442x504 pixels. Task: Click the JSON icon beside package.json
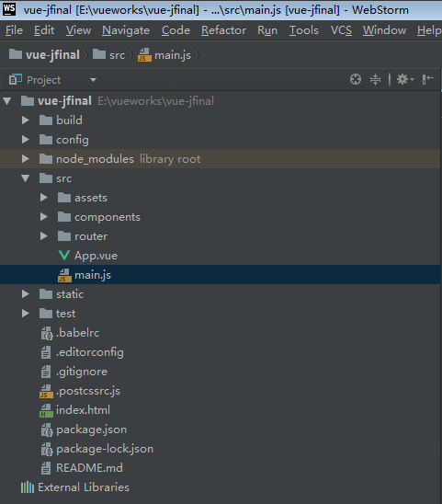[47, 430]
